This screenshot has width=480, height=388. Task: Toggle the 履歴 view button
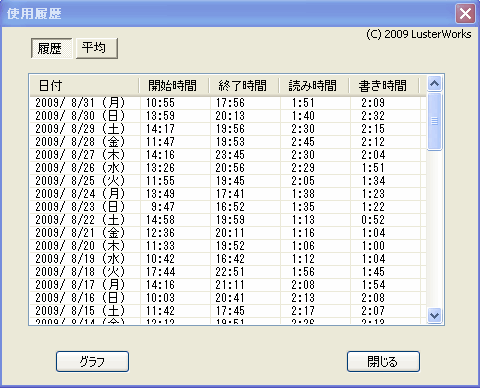tap(51, 48)
